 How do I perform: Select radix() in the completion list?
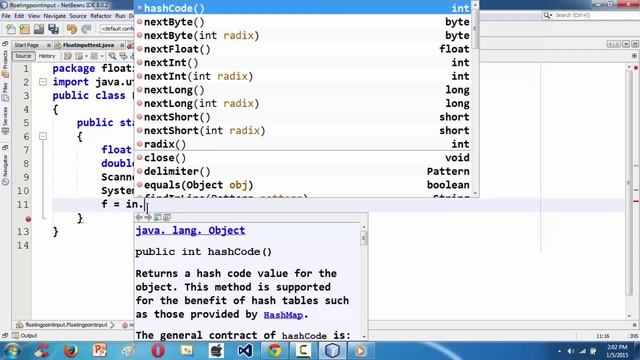(303, 144)
